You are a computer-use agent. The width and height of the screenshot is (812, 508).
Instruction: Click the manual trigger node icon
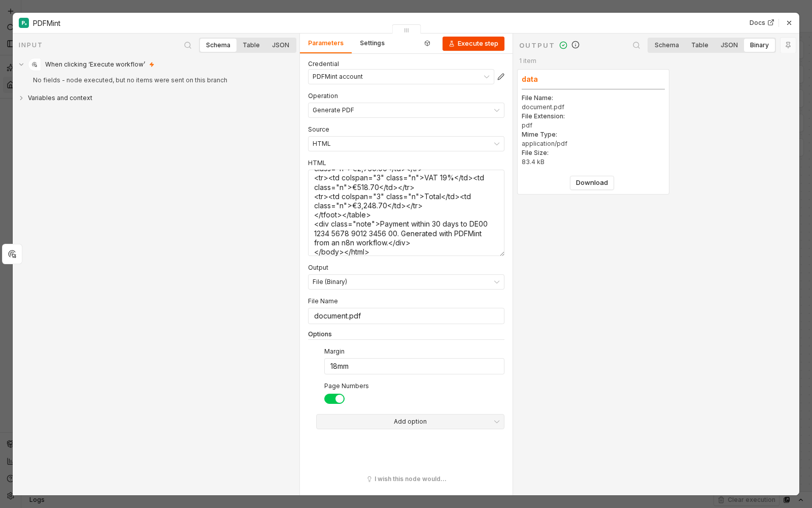35,65
